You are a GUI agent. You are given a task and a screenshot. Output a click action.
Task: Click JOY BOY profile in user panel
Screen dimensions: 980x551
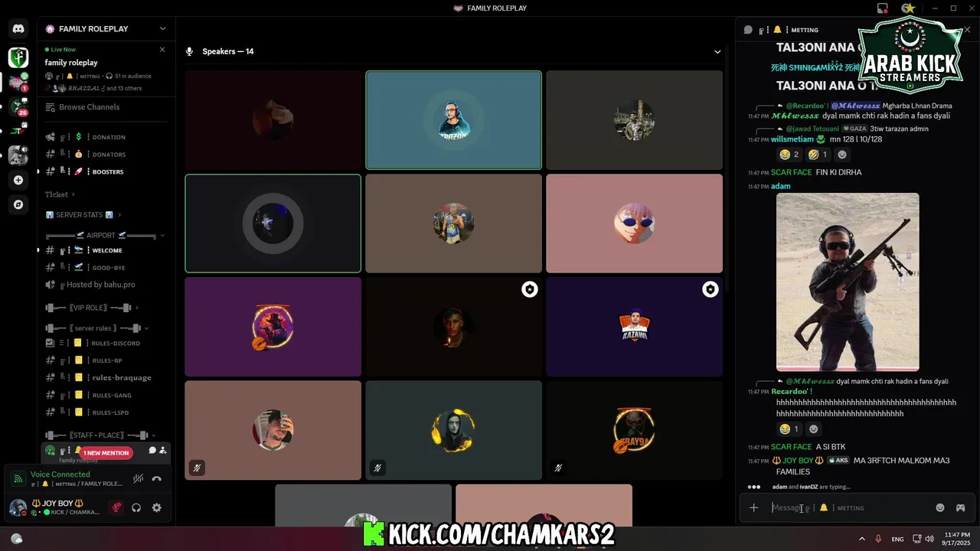(55, 507)
